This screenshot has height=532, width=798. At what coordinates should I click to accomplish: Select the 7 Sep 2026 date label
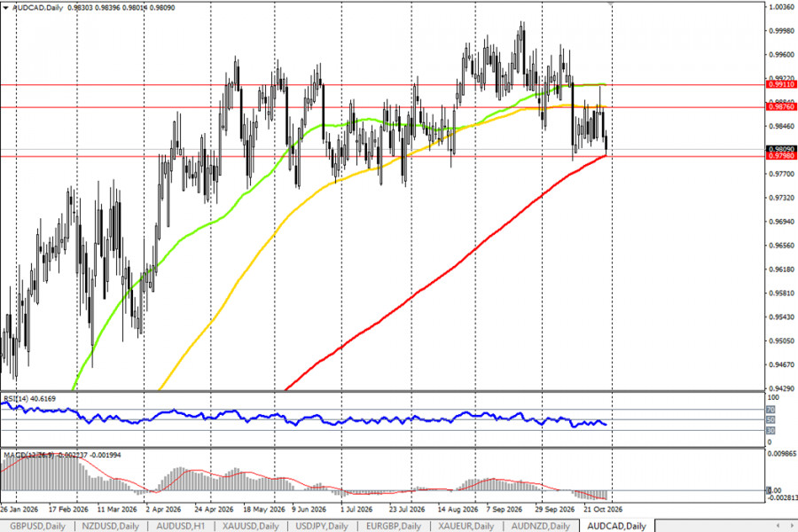click(x=504, y=509)
